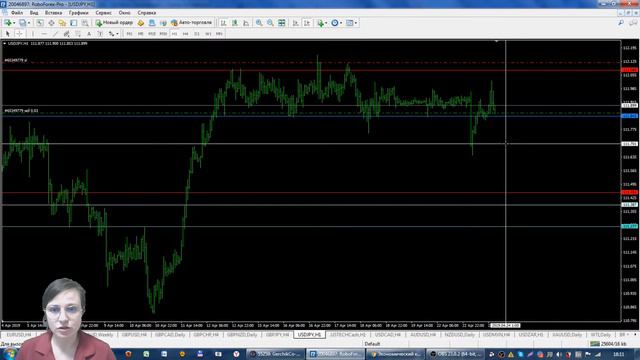Show the Data Window panel
Image resolution: width=640 pixels, height=360 pixels.
pyautogui.click(x=51, y=23)
